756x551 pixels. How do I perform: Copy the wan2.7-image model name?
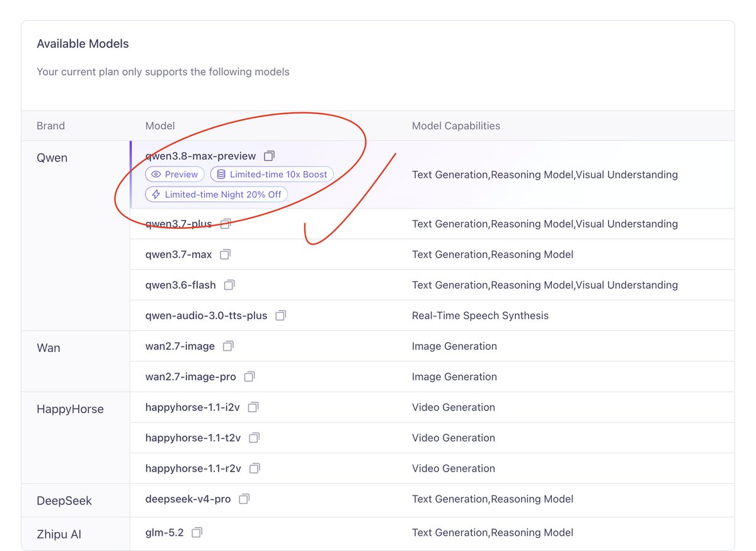(228, 346)
